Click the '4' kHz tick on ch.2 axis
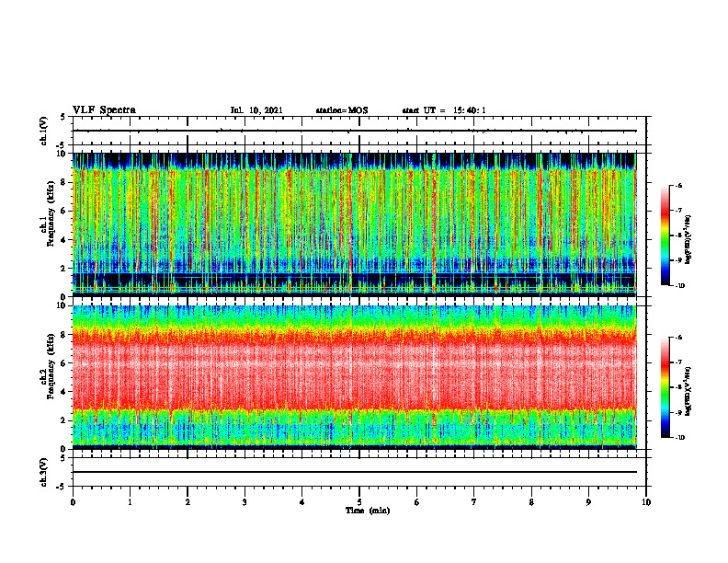Image resolution: width=728 pixels, height=563 pixels. point(64,392)
